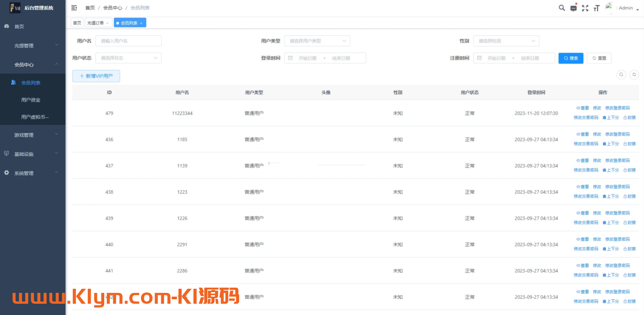Expand the 系统管理 sidebar menu
The height and width of the screenshot is (315, 644).
[33, 173]
